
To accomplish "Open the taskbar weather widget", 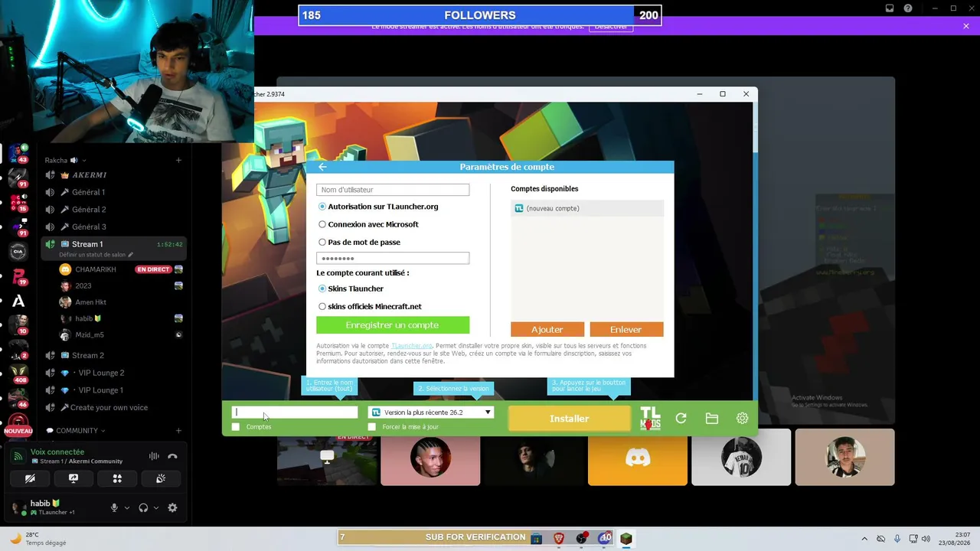I will coord(38,539).
